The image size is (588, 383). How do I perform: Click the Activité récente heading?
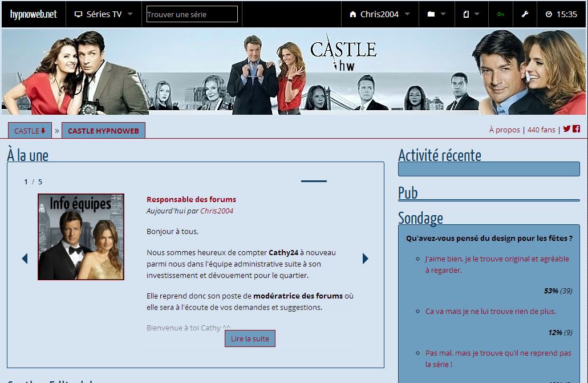point(440,155)
